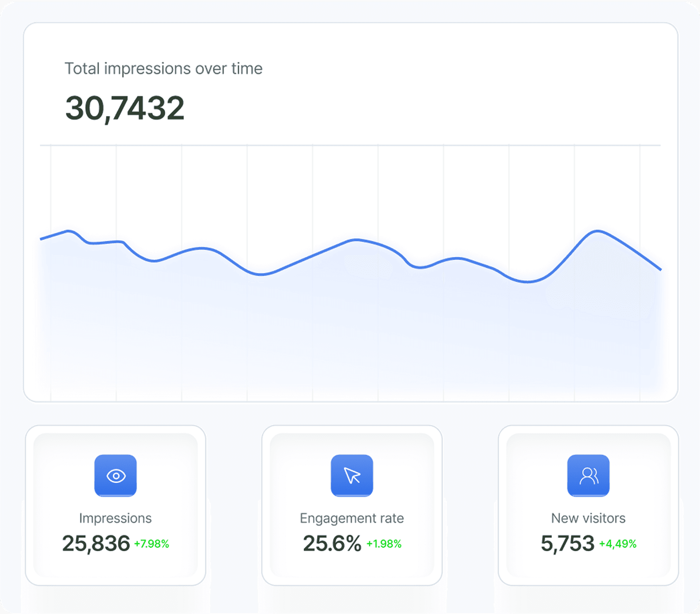Screen dimensions: 700x614
Task: Click the +4,49% change indicator
Action: pyautogui.click(x=618, y=544)
